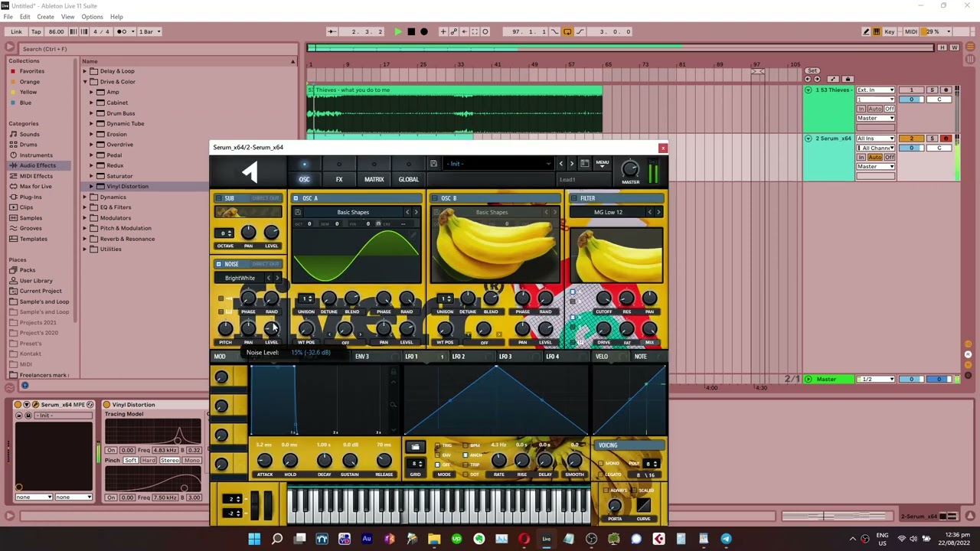Screen dimensions: 980x551
Task: Open Packs in Places
Action: click(x=28, y=270)
